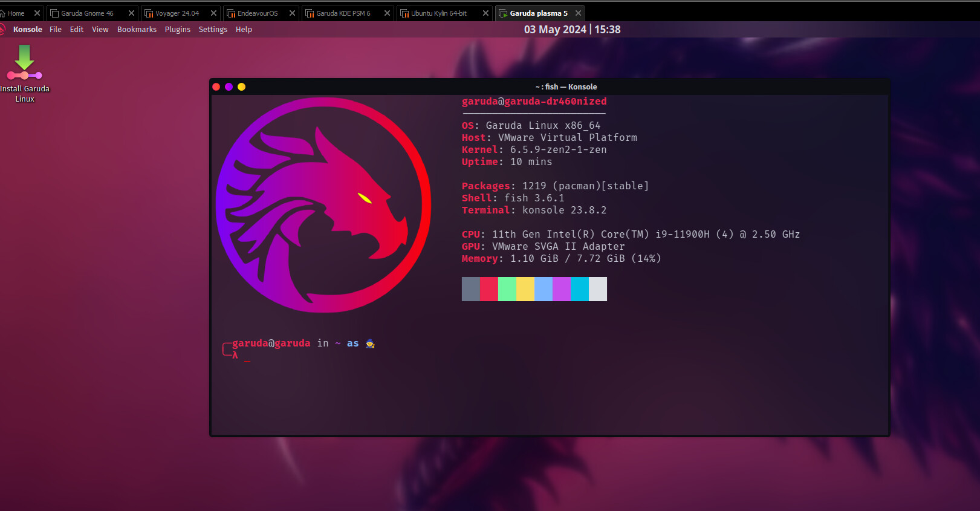Close the Garuda plasma 5 tab
This screenshot has width=980, height=511.
(x=578, y=13)
